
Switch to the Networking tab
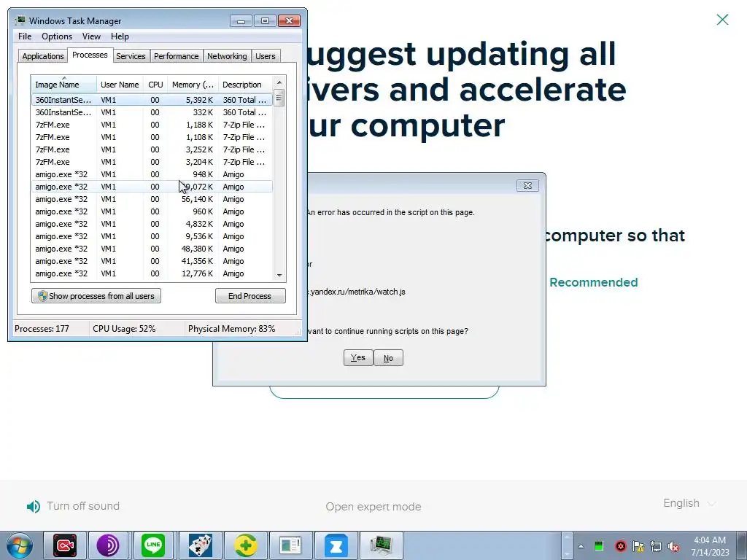(227, 56)
